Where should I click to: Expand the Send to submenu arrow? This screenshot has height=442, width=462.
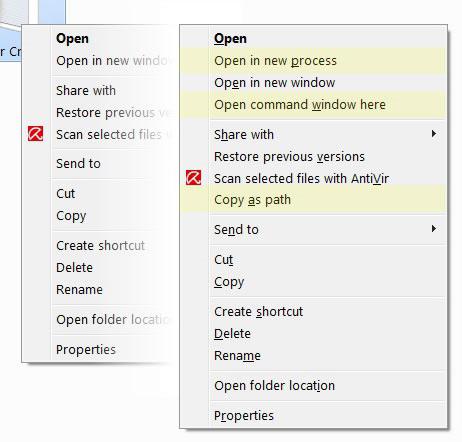coord(434,229)
